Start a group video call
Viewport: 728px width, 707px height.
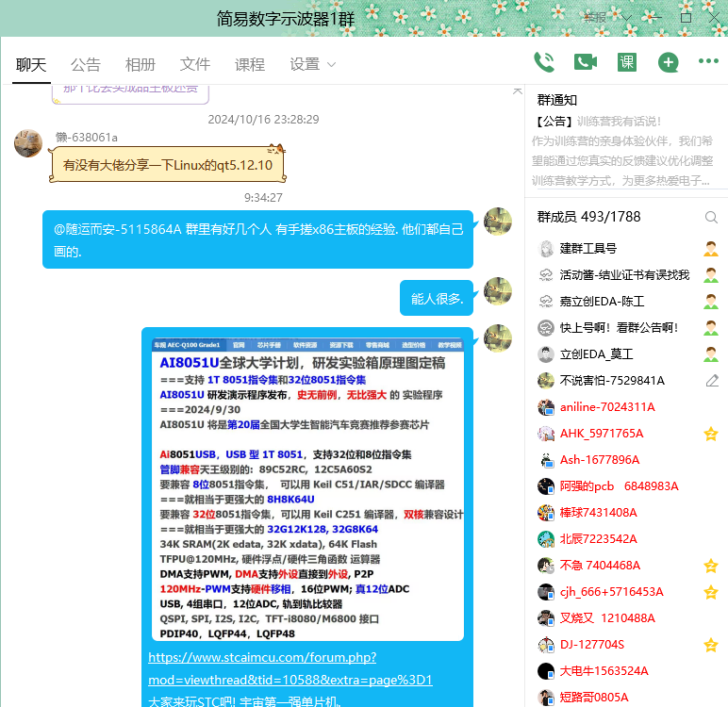(x=586, y=62)
